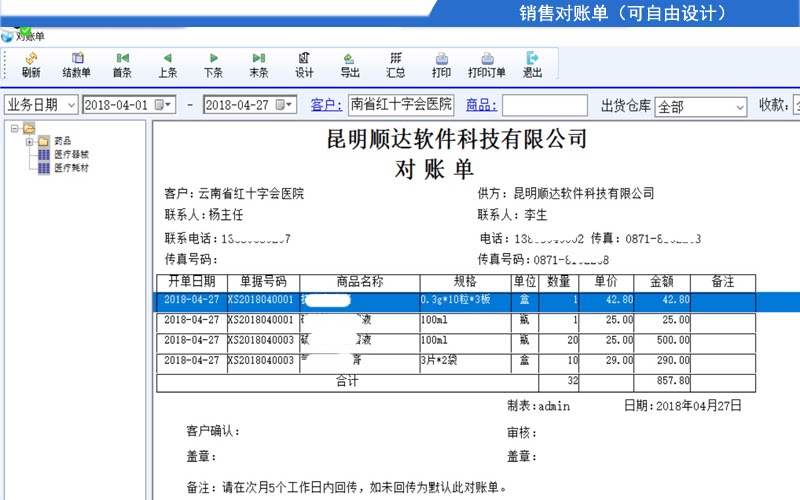Click the 导出 export icon

(x=350, y=65)
